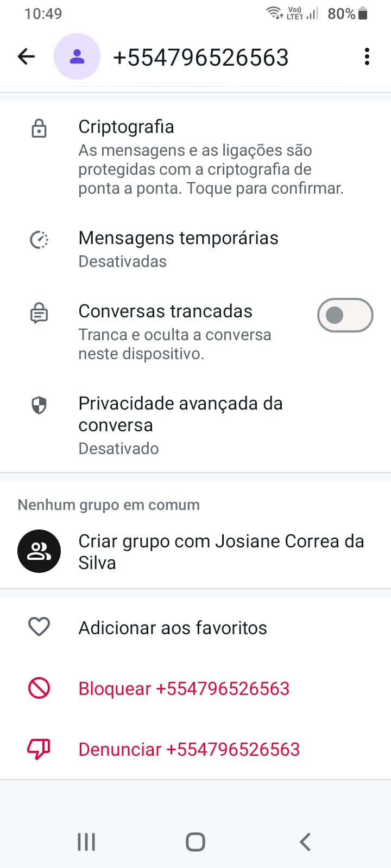Viewport: 391px width, 868px height.
Task: Tap Adicionar aos favoritos
Action: (x=173, y=628)
